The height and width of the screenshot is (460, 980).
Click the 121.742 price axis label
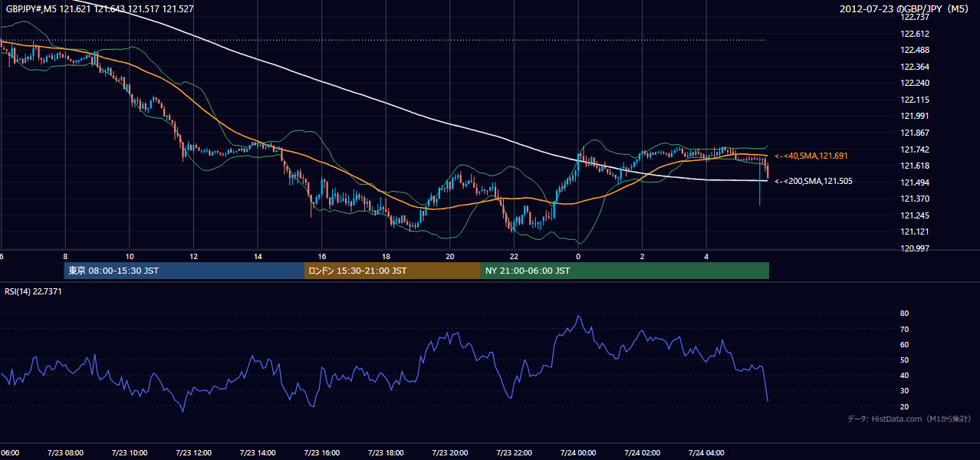click(915, 149)
